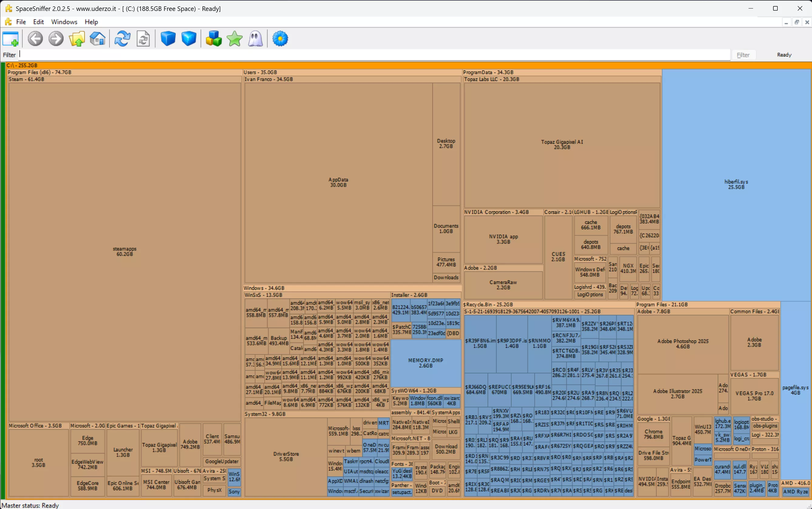Select the steamapps folder block

tap(125, 251)
